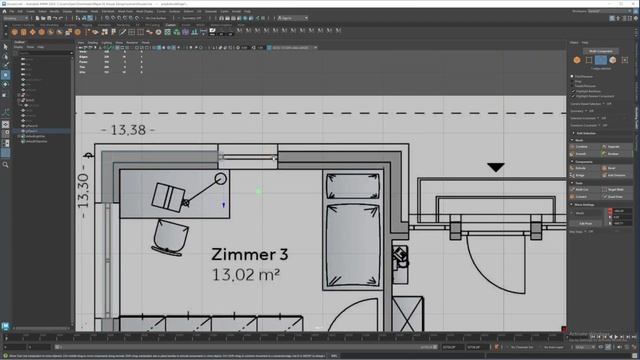Activate the Extrude component tool

coord(585,168)
